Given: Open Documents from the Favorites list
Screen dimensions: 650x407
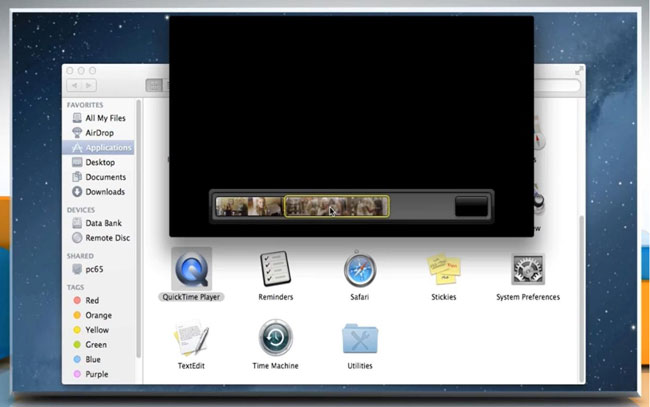Looking at the screenshot, I should click(99, 177).
